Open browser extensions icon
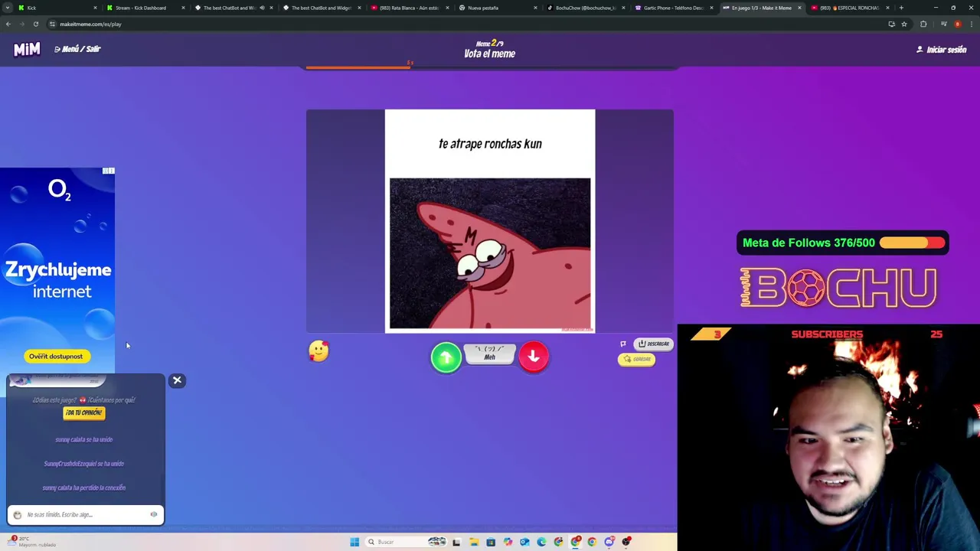 point(923,24)
